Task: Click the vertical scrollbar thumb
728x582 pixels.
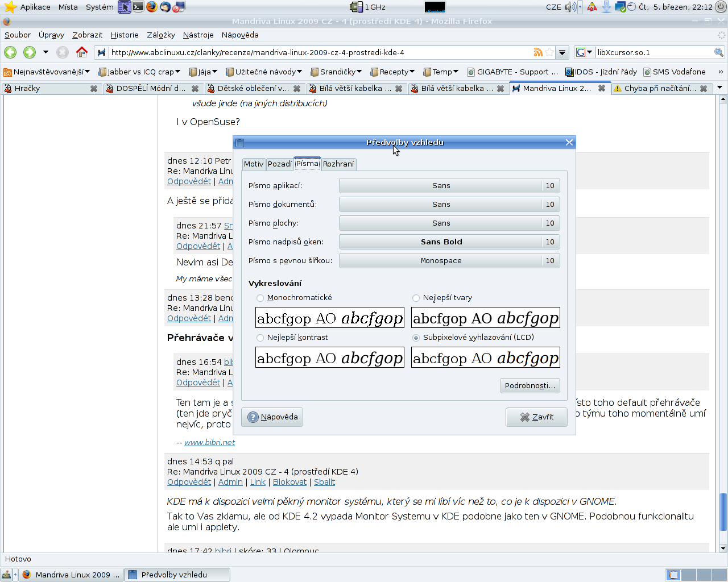Action: tap(723, 512)
